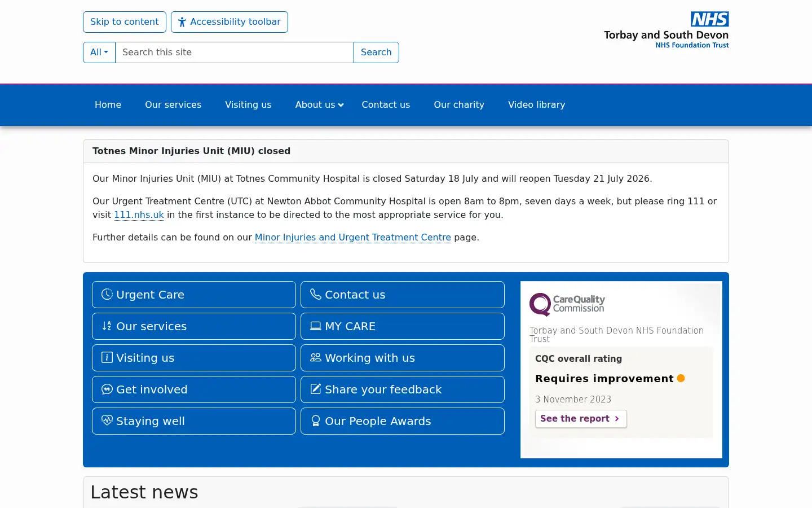
Task: Click the Latest news heading
Action: (144, 492)
